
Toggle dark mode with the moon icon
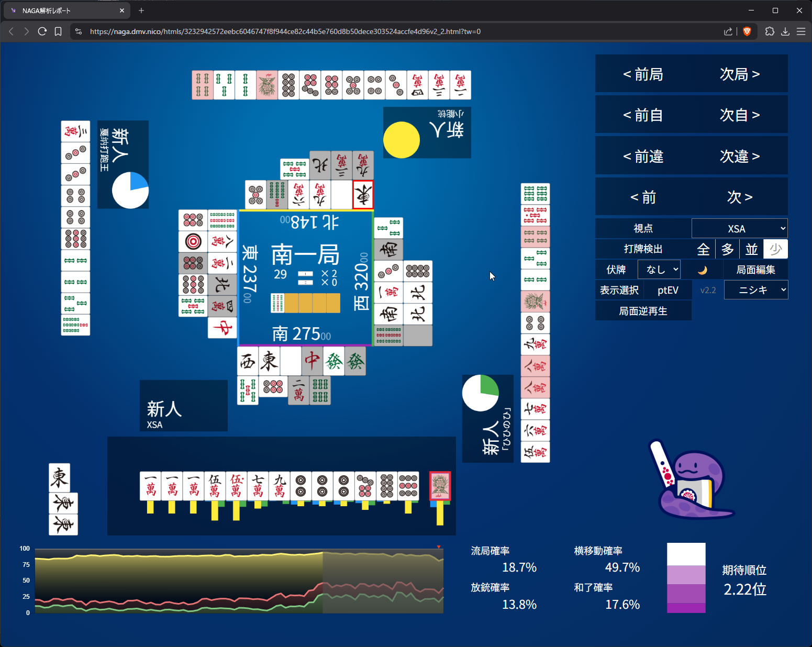pyautogui.click(x=702, y=270)
